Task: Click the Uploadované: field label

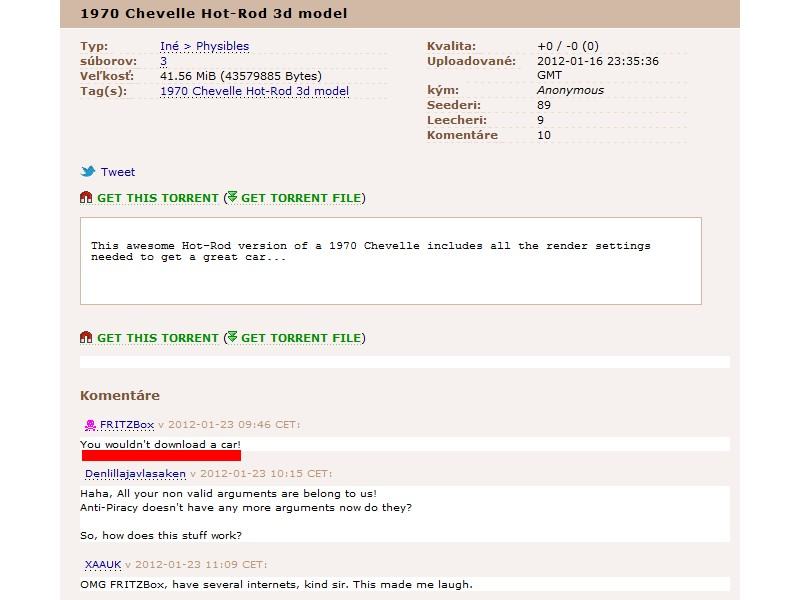Action: click(471, 61)
